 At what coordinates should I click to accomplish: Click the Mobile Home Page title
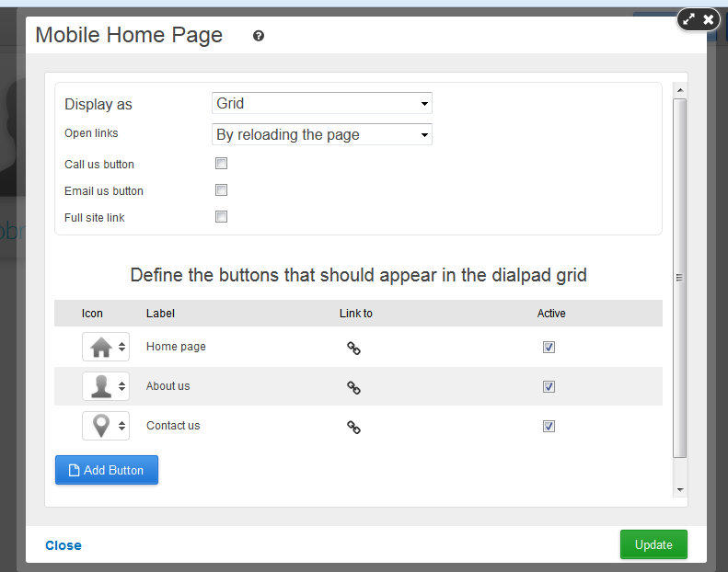(129, 35)
